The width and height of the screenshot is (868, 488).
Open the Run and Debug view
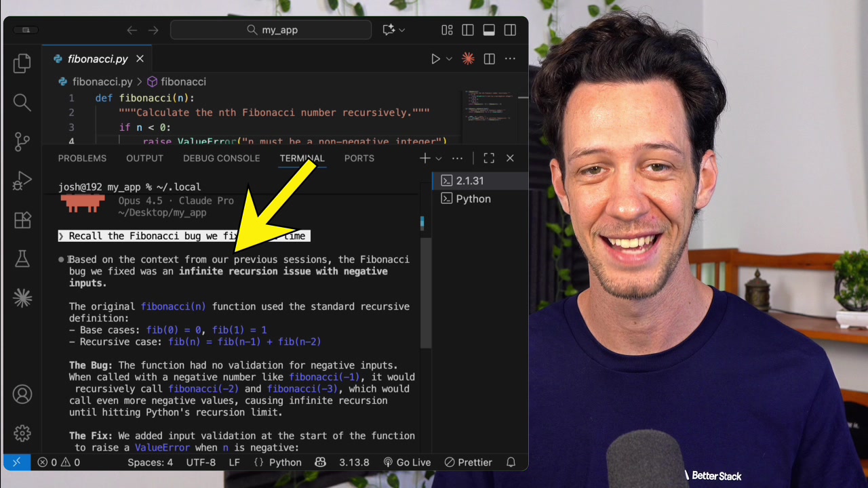[22, 181]
